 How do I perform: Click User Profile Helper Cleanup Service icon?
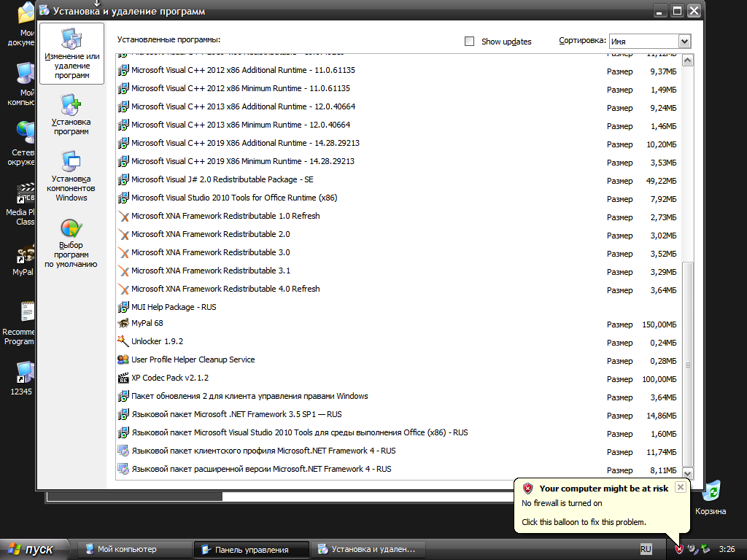coord(123,359)
